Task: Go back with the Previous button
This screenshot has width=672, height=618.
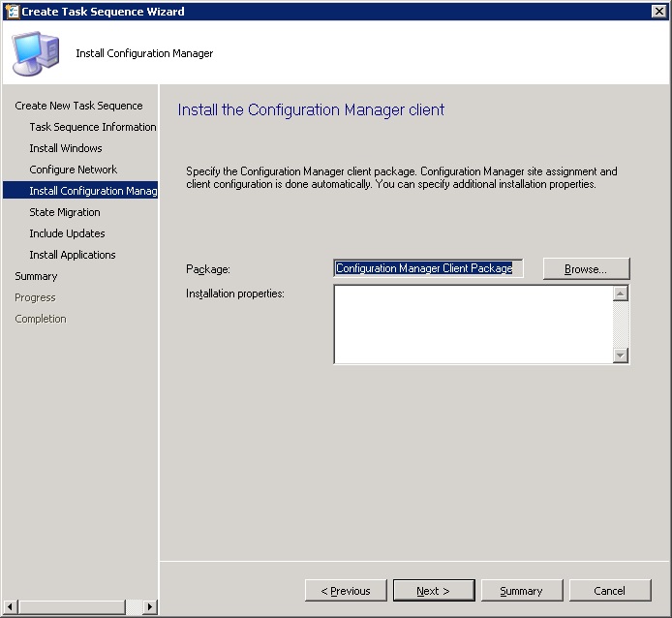Action: point(344,591)
